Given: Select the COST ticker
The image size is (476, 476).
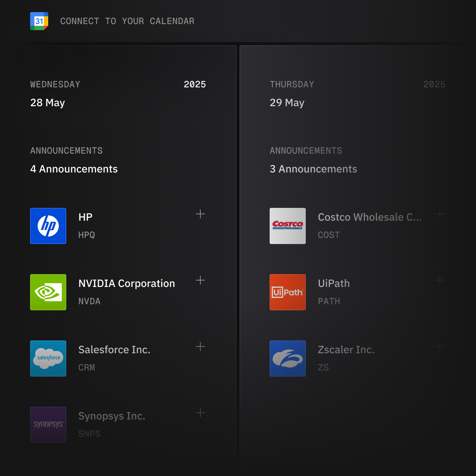Looking at the screenshot, I should 329,235.
